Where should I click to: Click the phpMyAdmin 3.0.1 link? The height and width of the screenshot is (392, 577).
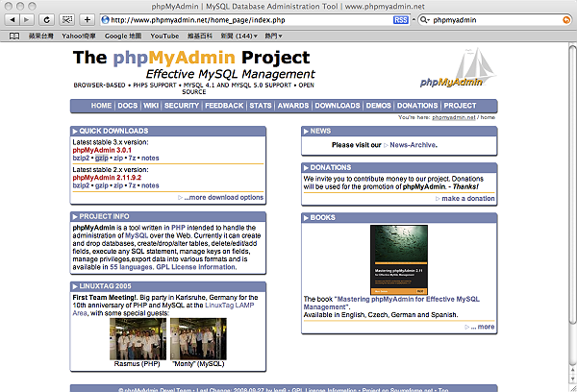click(x=102, y=150)
